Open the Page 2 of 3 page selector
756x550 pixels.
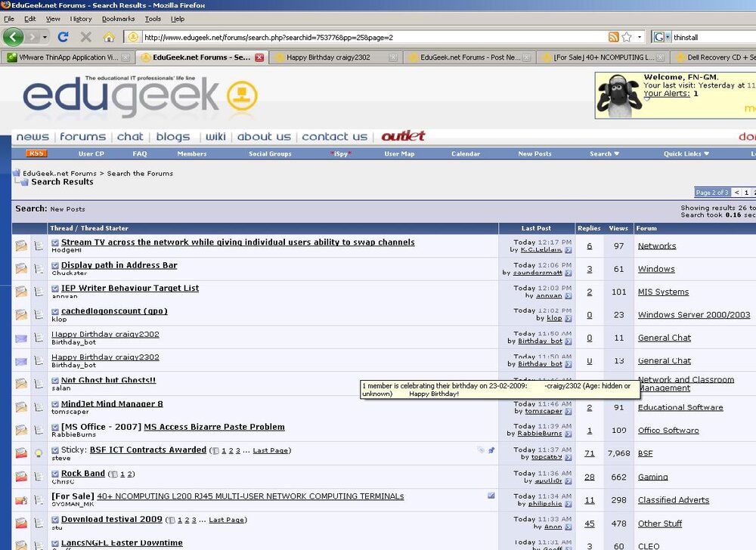pyautogui.click(x=712, y=192)
